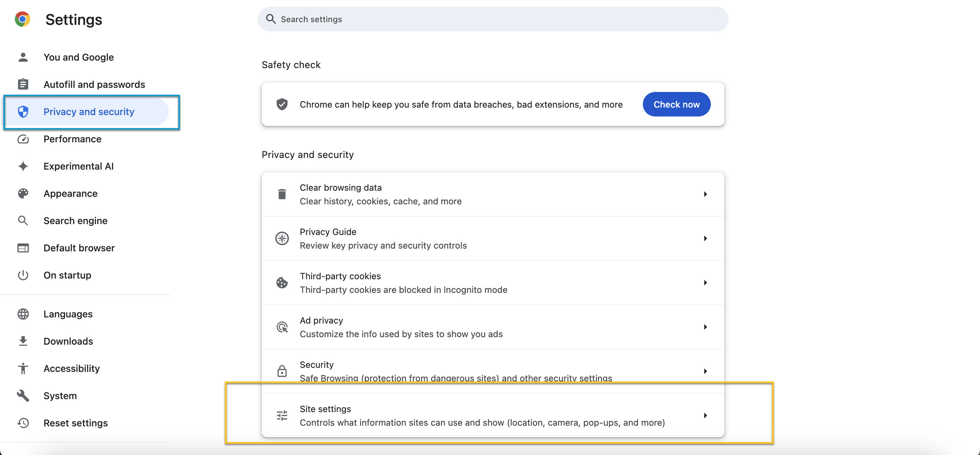Click the Check now button
The image size is (980, 455).
(676, 104)
